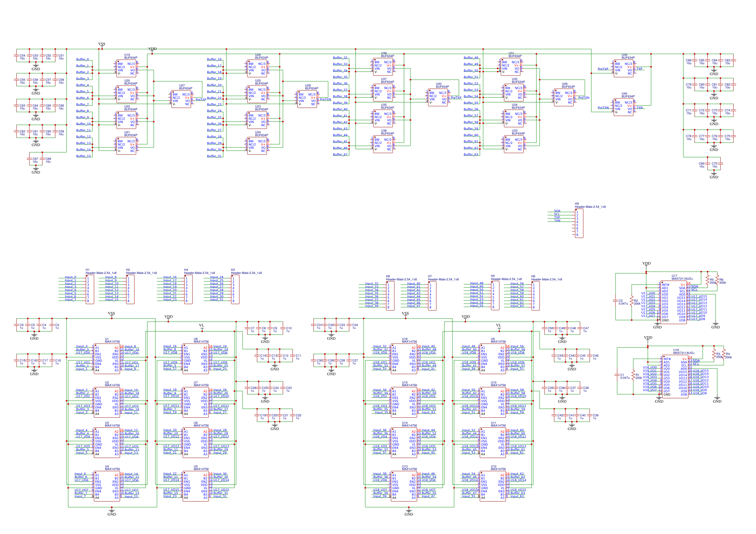Select the C68 10u capacitor label
The height and width of the screenshot is (534, 756).
pyautogui.click(x=48, y=160)
